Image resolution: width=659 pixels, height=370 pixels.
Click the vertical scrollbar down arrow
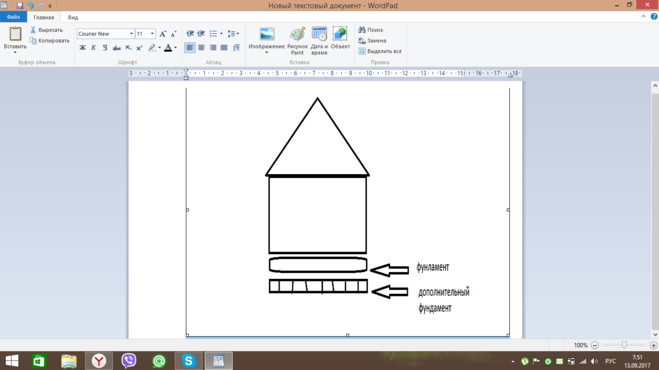point(655,335)
